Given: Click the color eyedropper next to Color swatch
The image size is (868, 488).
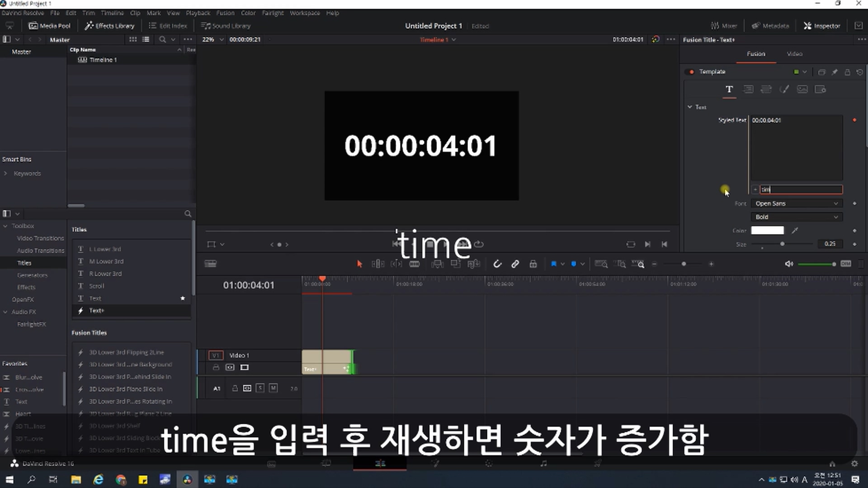Looking at the screenshot, I should [x=795, y=230].
